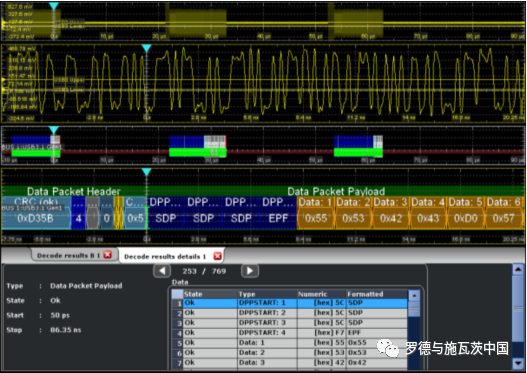The width and height of the screenshot is (527, 373).
Task: Click cyan trigger marker on top overview waveform
Action: tap(54, 6)
